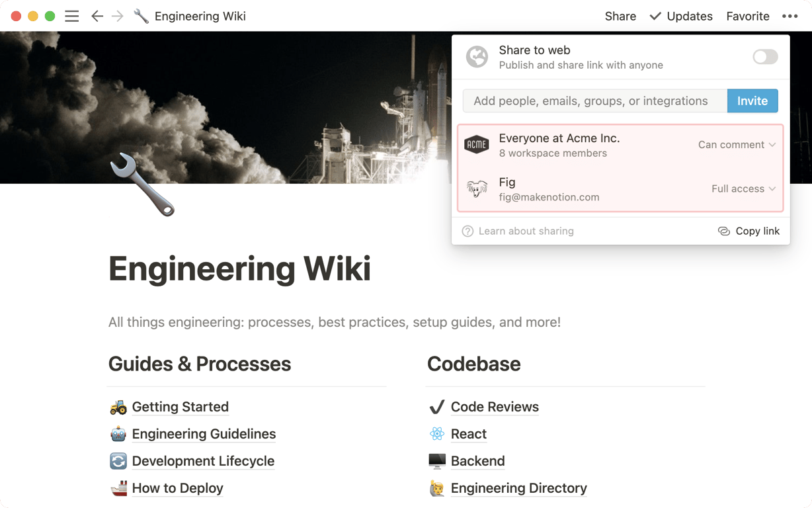812x508 pixels.
Task: Open the three-dot more options menu
Action: [x=790, y=17]
